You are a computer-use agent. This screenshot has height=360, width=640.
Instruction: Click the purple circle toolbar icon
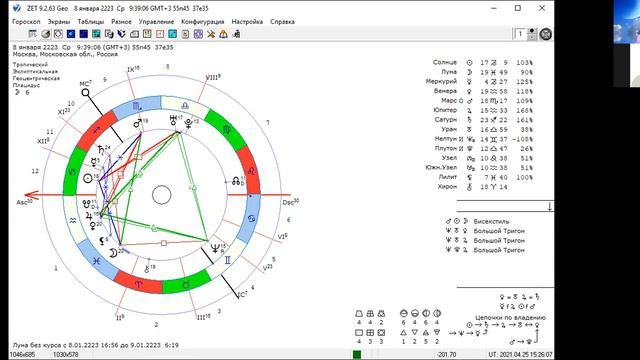pyautogui.click(x=198, y=34)
